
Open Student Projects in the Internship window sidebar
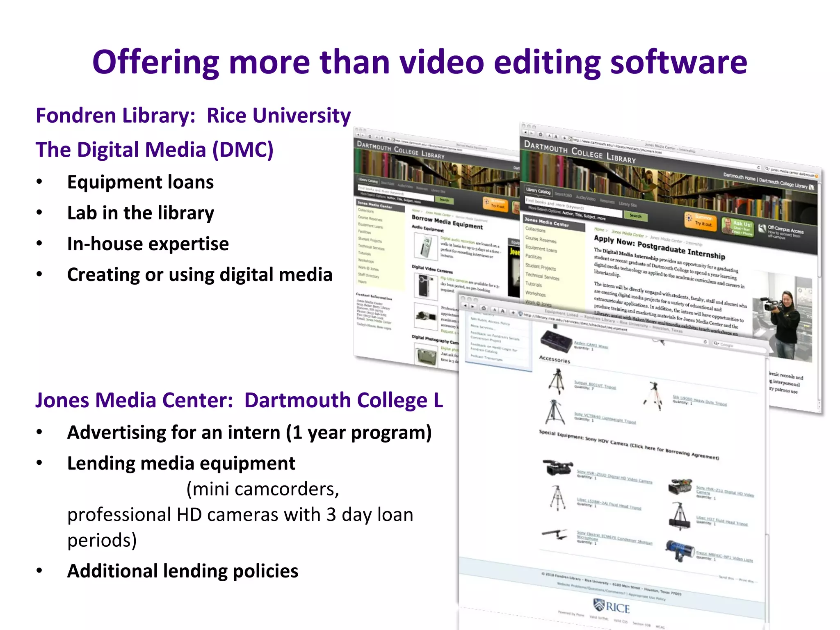pyautogui.click(x=541, y=267)
